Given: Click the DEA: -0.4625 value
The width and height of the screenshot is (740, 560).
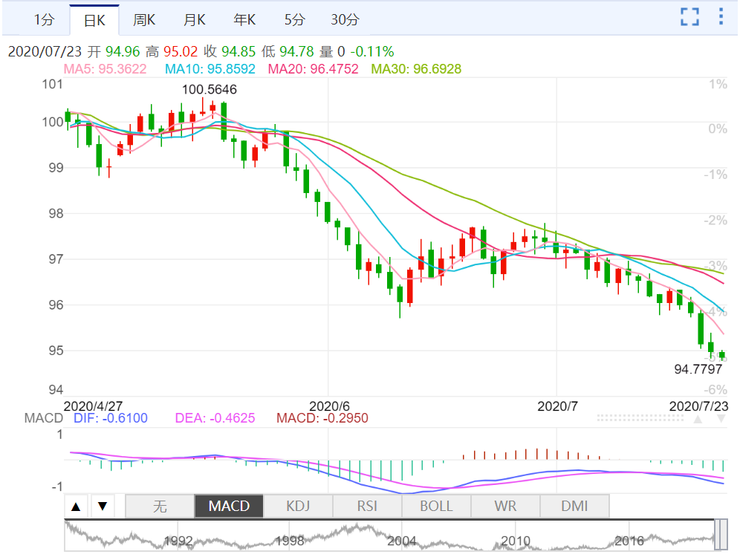Looking at the screenshot, I should click(215, 418).
